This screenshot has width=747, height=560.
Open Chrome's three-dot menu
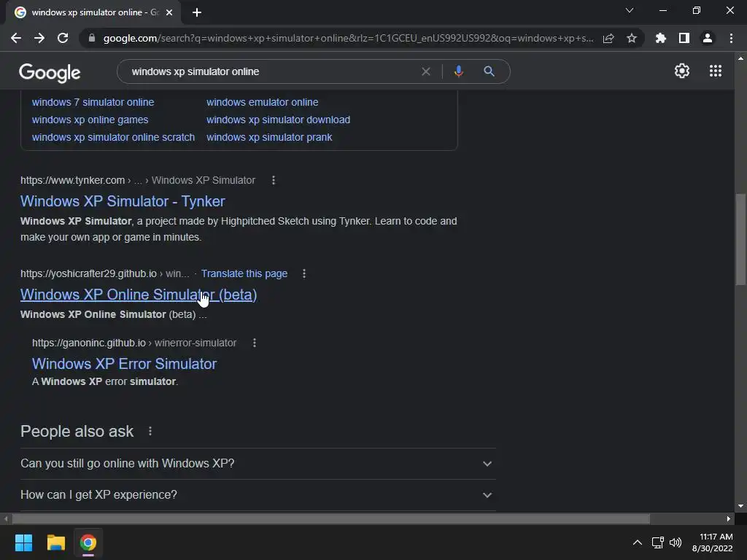731,38
